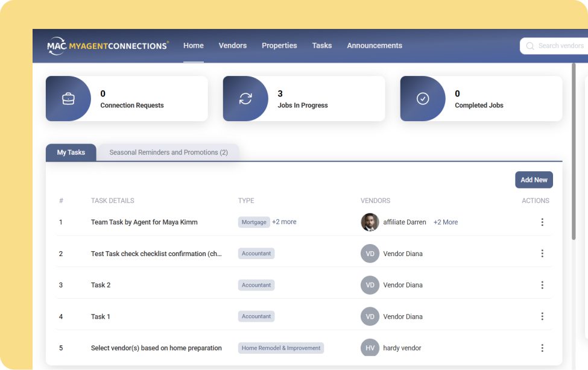This screenshot has height=370, width=588.
Task: Focus the Search vendors input field
Action: (x=561, y=46)
